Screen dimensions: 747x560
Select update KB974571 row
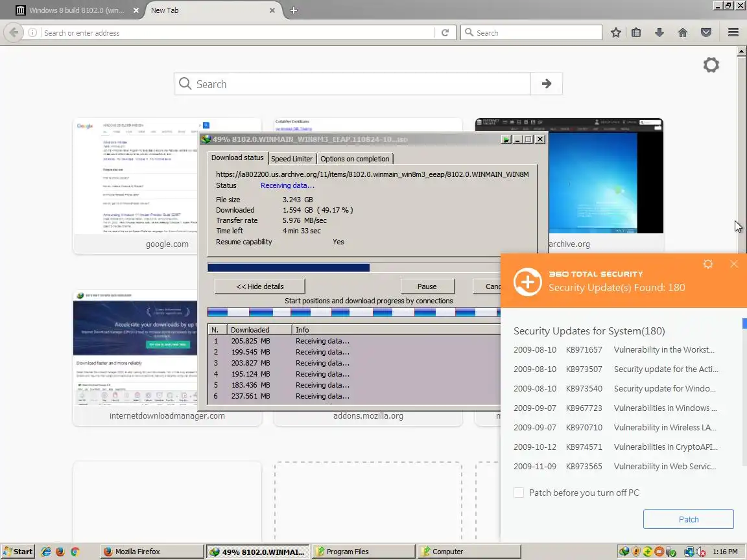[615, 447]
